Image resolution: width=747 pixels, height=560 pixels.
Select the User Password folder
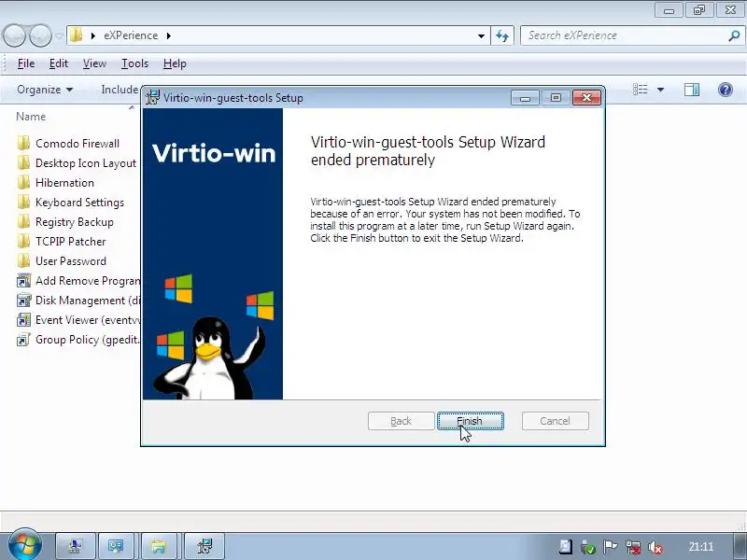pyautogui.click(x=71, y=261)
